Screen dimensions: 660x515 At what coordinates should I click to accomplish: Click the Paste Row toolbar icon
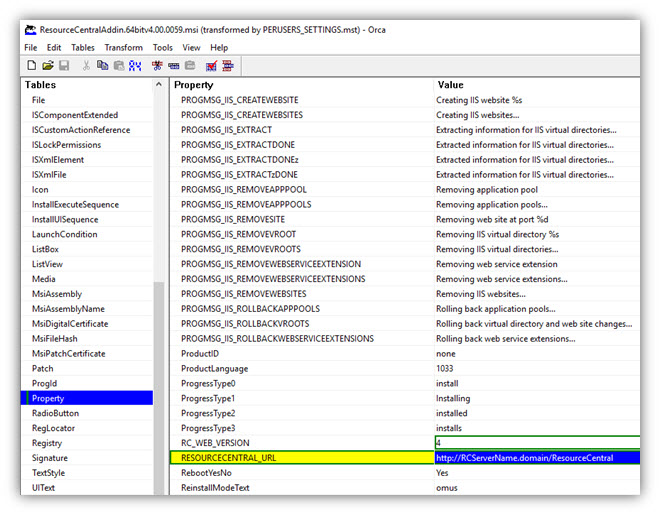(190, 65)
